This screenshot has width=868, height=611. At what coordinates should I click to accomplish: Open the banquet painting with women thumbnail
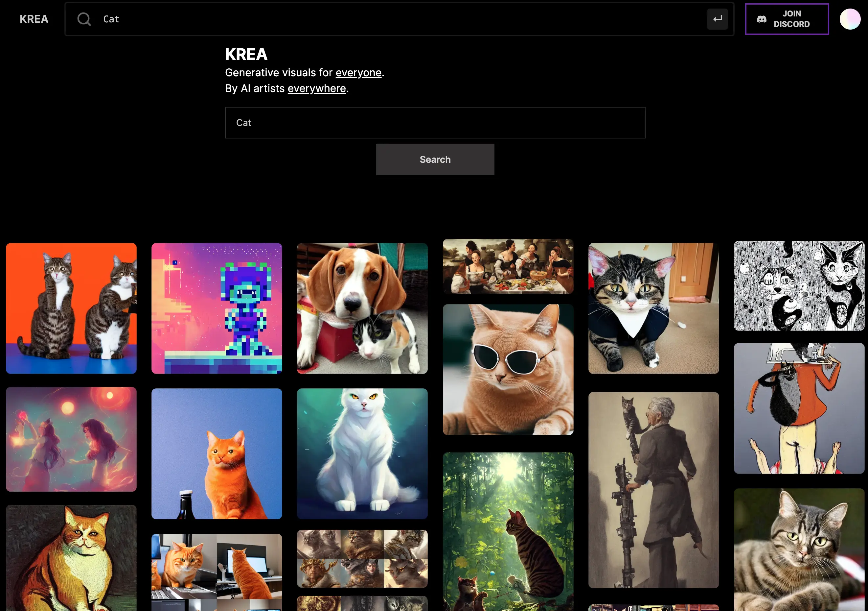click(x=508, y=266)
